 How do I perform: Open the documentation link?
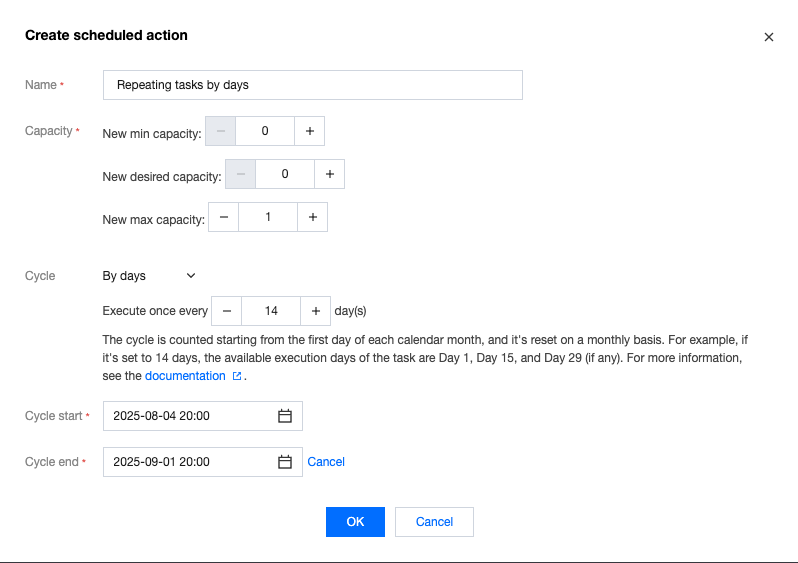pyautogui.click(x=185, y=376)
